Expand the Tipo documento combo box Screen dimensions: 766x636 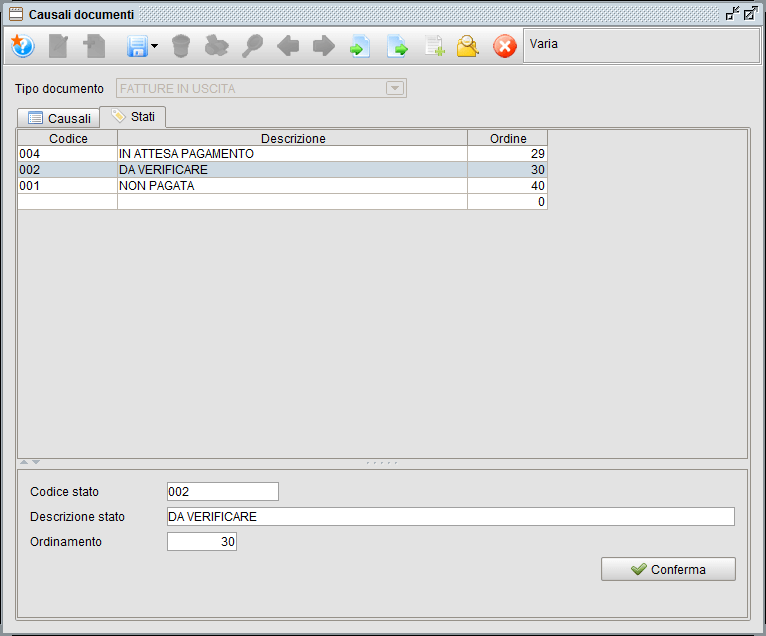396,89
